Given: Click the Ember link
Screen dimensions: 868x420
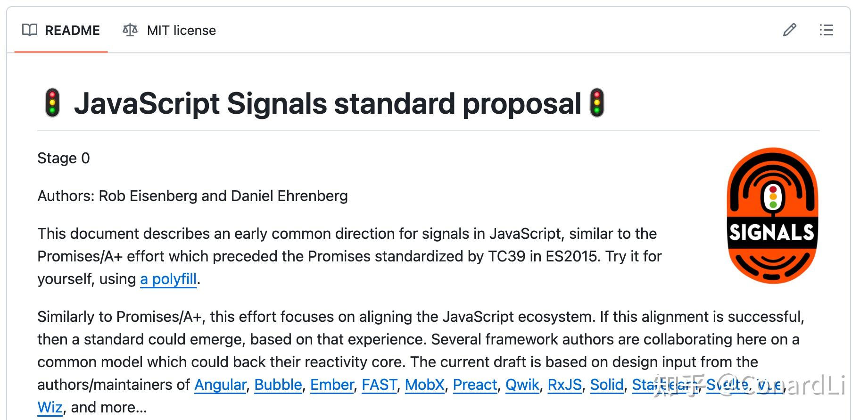Looking at the screenshot, I should point(331,385).
